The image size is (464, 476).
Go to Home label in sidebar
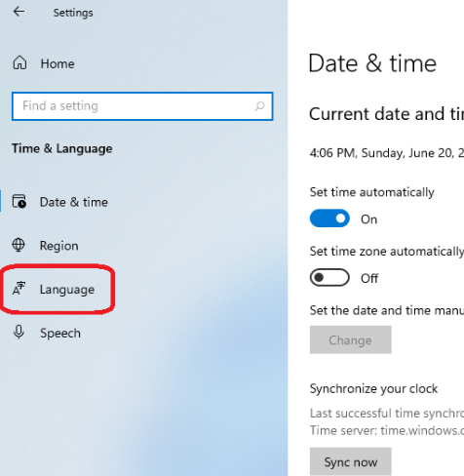[x=58, y=63]
